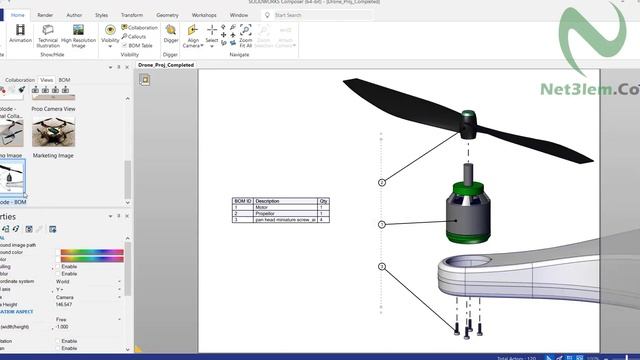This screenshot has width=640, height=360.
Task: Open the Marketing Image view thumbnail
Action: 53,132
